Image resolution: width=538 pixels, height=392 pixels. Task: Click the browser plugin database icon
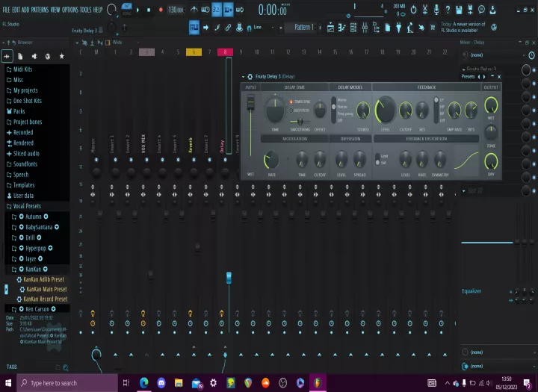point(7,56)
